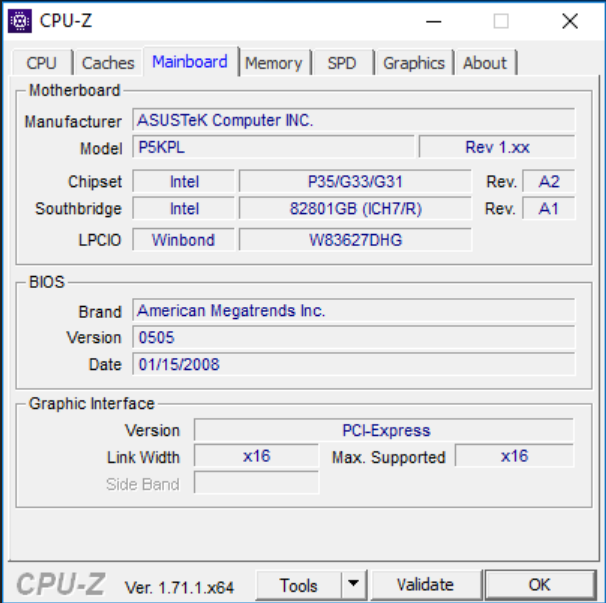Click the OK button

pyautogui.click(x=540, y=585)
